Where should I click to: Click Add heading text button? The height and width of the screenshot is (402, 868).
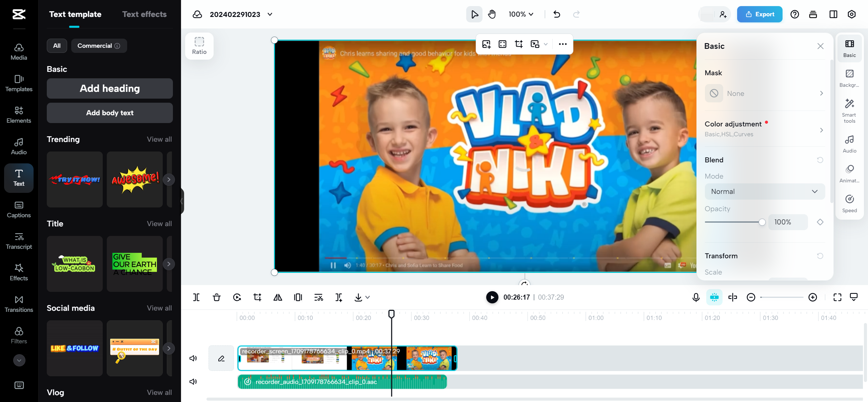109,88
